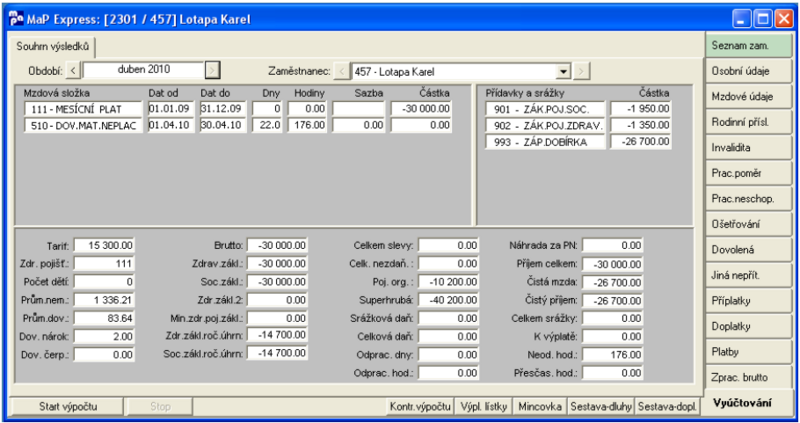Open Rodinní přísl. side tab
The height and width of the screenshot is (423, 800).
(x=748, y=122)
